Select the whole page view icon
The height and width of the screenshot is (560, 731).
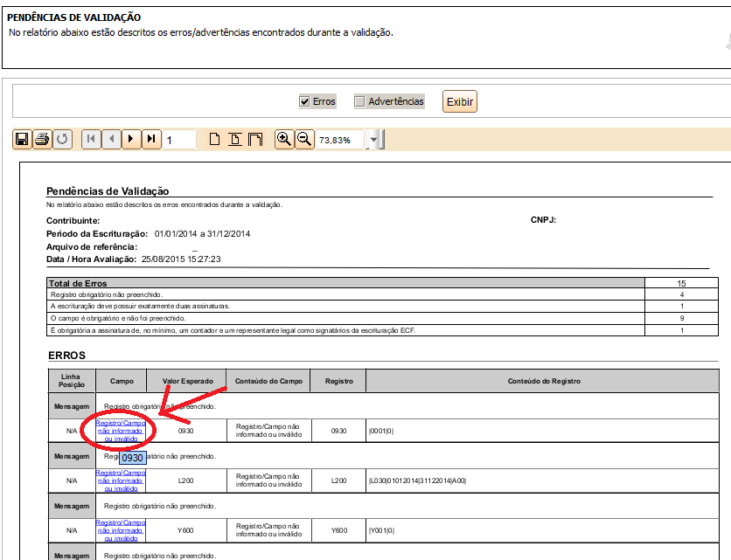point(255,139)
